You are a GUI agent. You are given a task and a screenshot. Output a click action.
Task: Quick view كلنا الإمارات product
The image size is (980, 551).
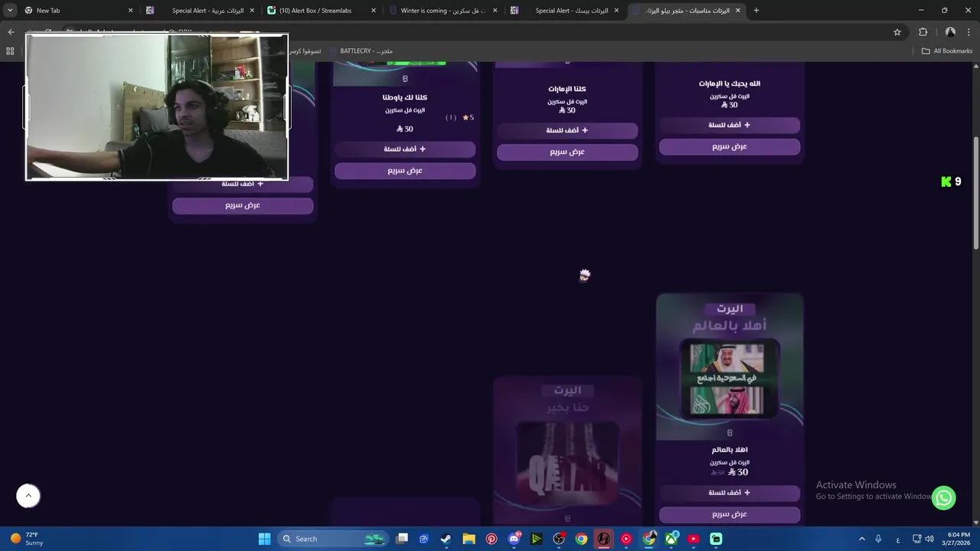pyautogui.click(x=567, y=152)
